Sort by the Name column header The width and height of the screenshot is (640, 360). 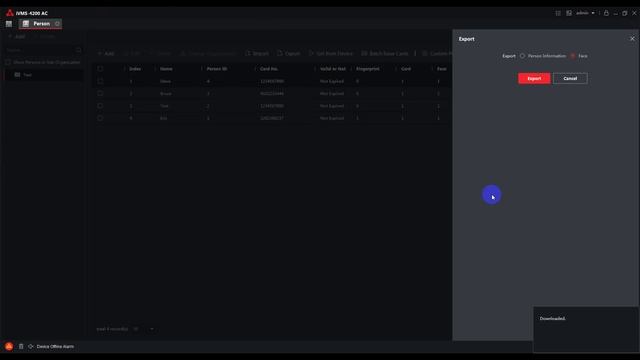(x=166, y=69)
